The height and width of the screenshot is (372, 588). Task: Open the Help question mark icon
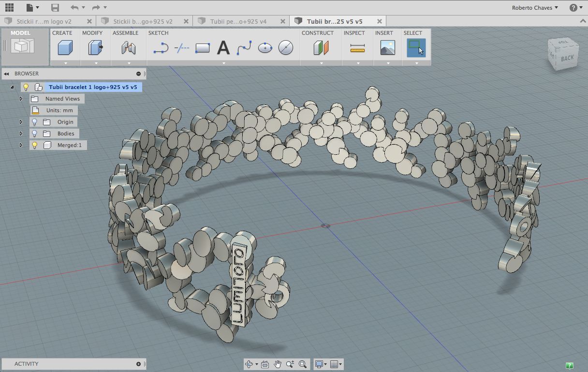[573, 7]
